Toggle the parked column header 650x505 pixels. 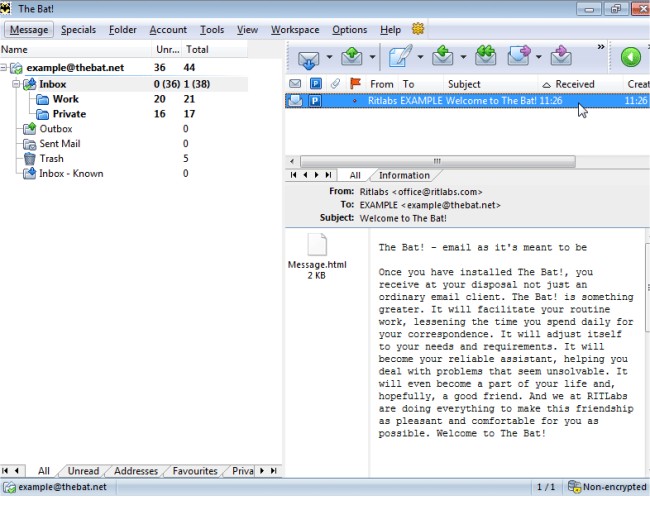pos(315,84)
